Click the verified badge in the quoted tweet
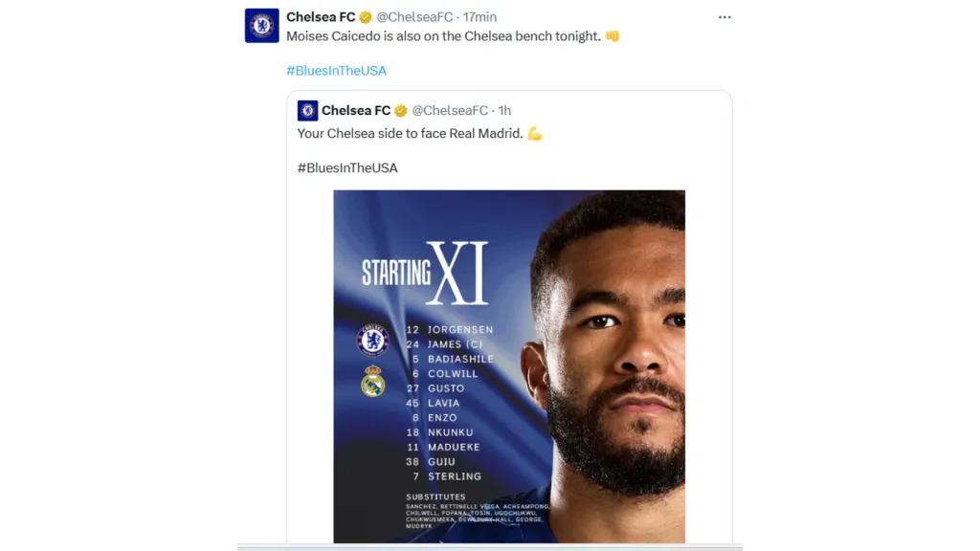The width and height of the screenshot is (980, 551). coord(401,110)
